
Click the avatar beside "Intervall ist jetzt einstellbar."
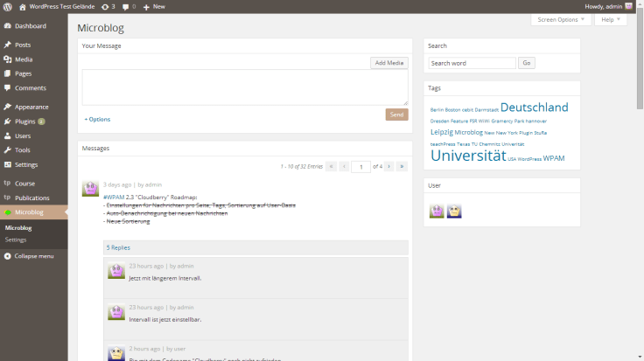(x=116, y=312)
